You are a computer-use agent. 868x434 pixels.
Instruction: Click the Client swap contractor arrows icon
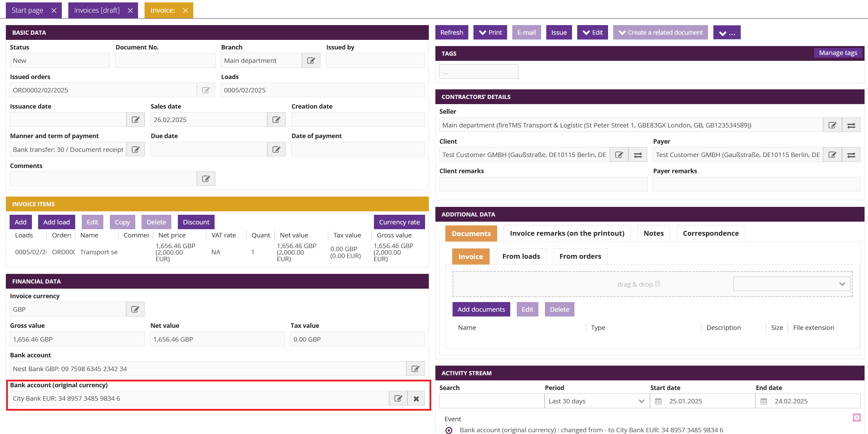pyautogui.click(x=638, y=155)
